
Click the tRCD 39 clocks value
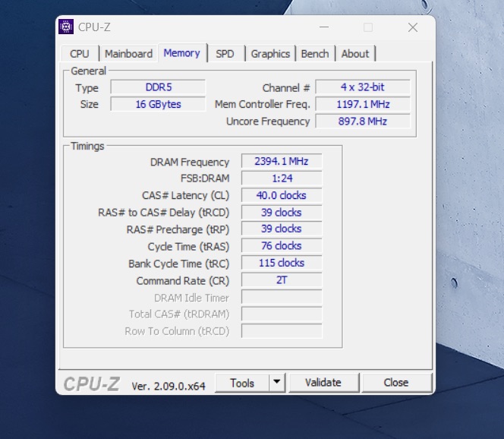click(x=282, y=212)
